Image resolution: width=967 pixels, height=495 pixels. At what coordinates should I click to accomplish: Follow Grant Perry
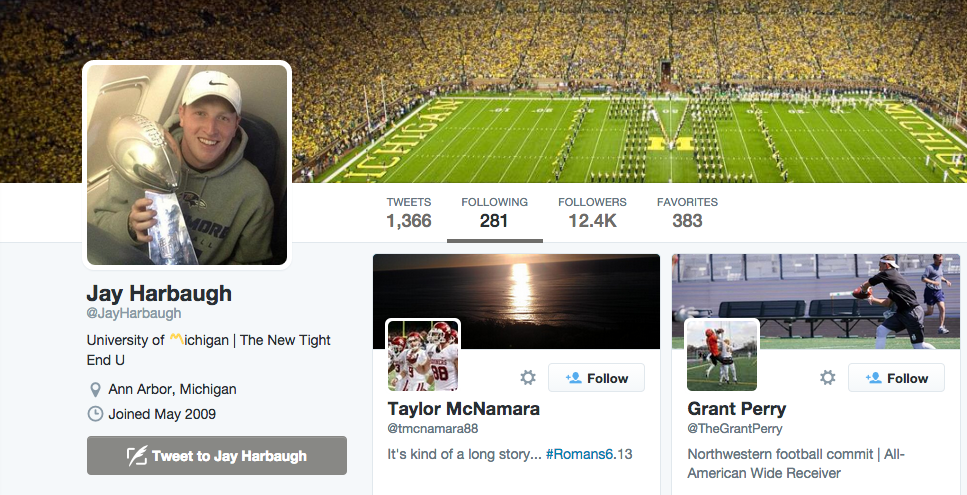click(897, 378)
